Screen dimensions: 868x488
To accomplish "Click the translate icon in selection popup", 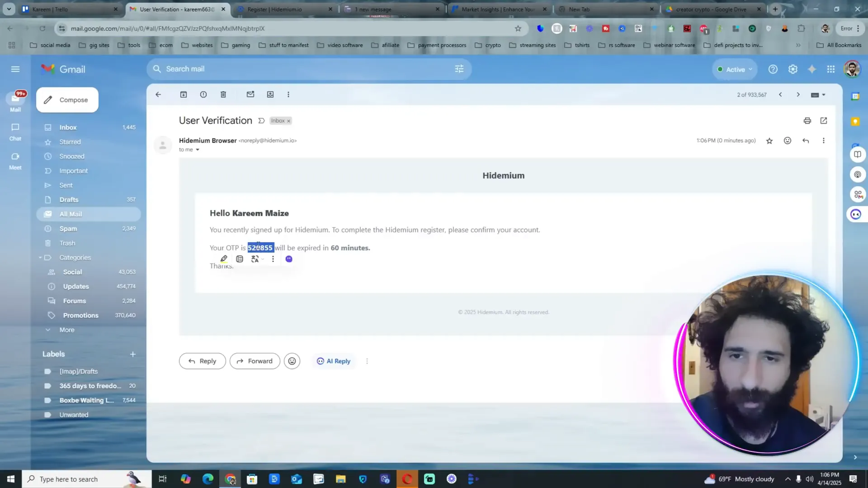I will [x=255, y=259].
